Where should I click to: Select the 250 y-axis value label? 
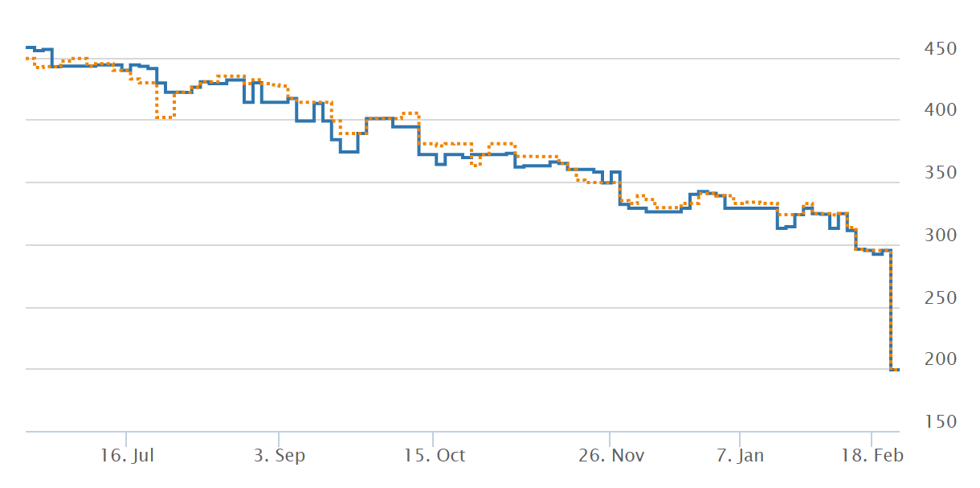tap(940, 298)
